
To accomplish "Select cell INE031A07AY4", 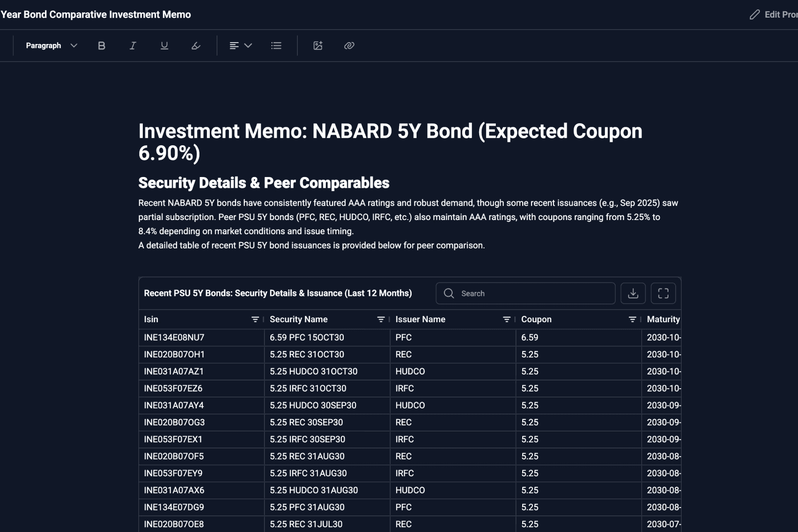I will coord(201,405).
